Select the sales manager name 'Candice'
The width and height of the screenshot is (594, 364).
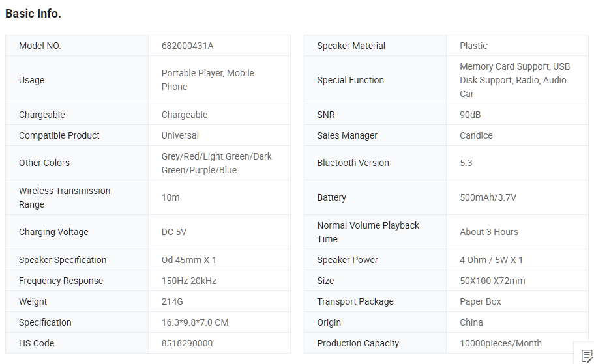tap(476, 135)
